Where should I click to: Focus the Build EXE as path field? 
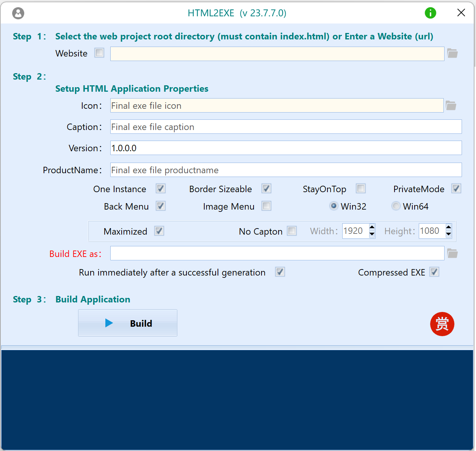pos(277,253)
